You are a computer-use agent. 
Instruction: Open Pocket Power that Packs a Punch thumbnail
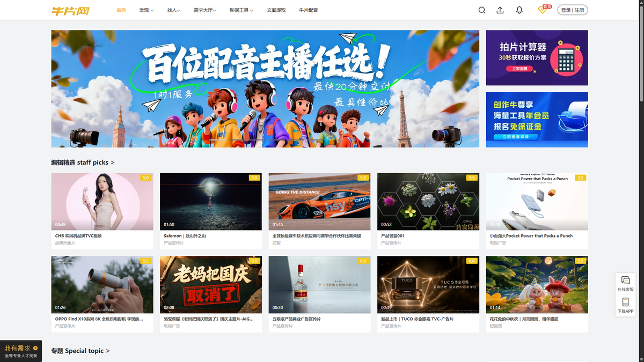(537, 201)
